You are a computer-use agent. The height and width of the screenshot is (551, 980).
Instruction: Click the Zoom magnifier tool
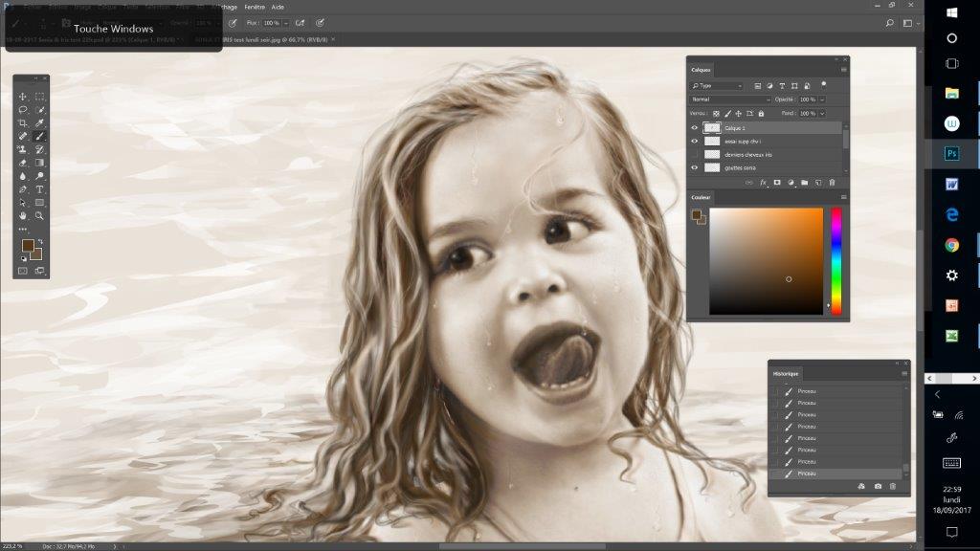tap(40, 216)
